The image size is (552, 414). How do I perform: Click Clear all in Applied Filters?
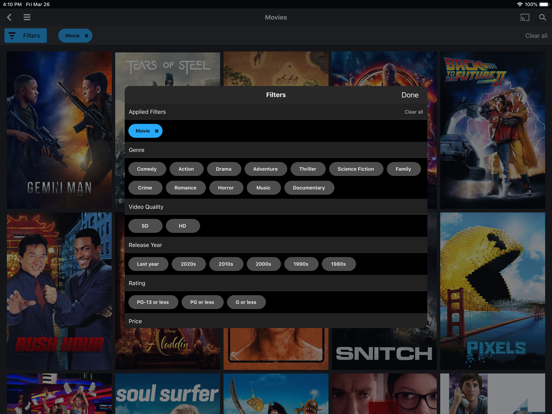pos(414,112)
